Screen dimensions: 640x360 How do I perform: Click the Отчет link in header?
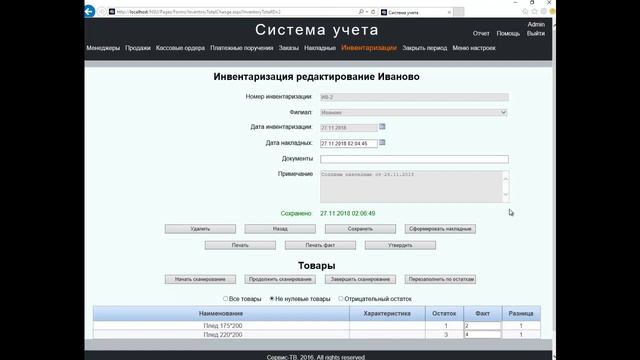pos(481,33)
